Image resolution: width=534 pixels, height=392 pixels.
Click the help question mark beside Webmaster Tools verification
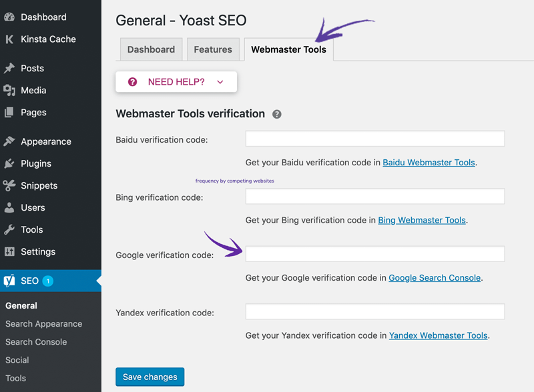point(276,114)
